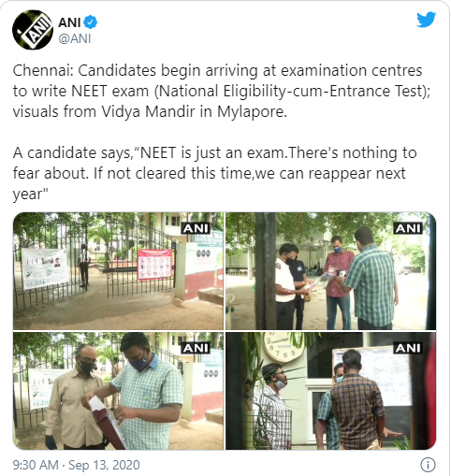Open the ANI display name link

coord(69,22)
